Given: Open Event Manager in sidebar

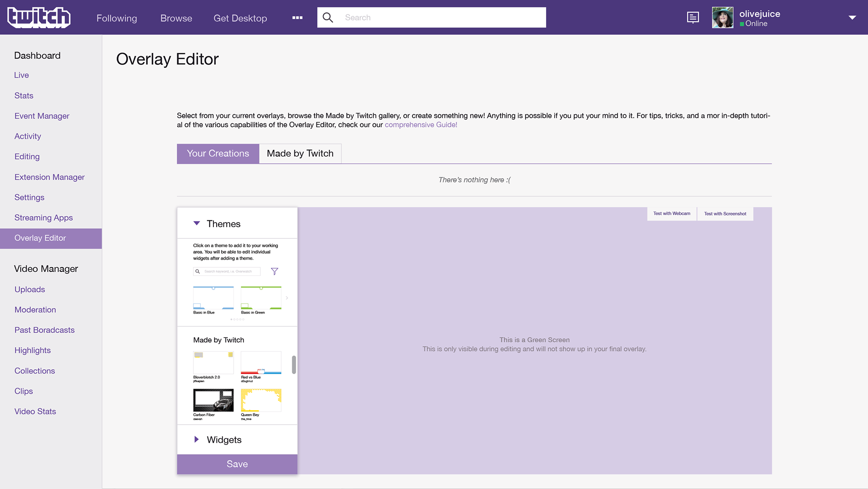Looking at the screenshot, I should tap(42, 116).
